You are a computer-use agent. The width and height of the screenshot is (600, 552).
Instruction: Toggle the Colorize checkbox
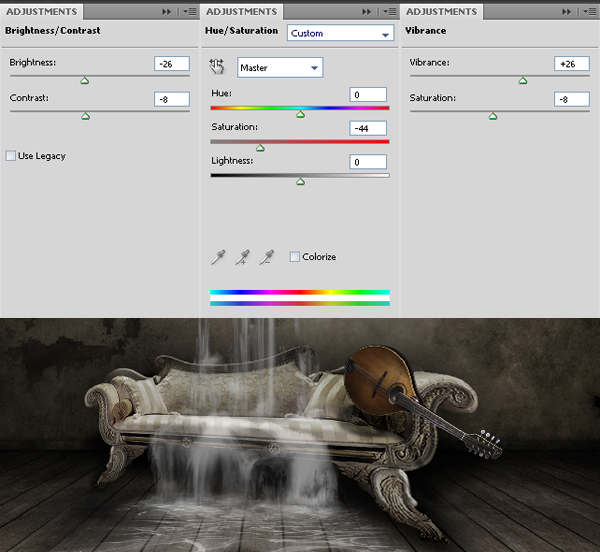(295, 257)
